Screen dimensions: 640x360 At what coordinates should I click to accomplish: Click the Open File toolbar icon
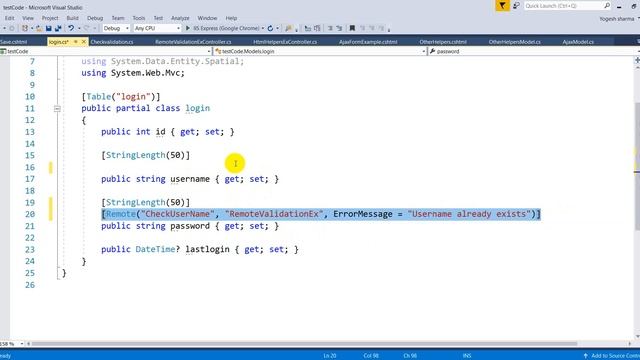pyautogui.click(x=39, y=28)
